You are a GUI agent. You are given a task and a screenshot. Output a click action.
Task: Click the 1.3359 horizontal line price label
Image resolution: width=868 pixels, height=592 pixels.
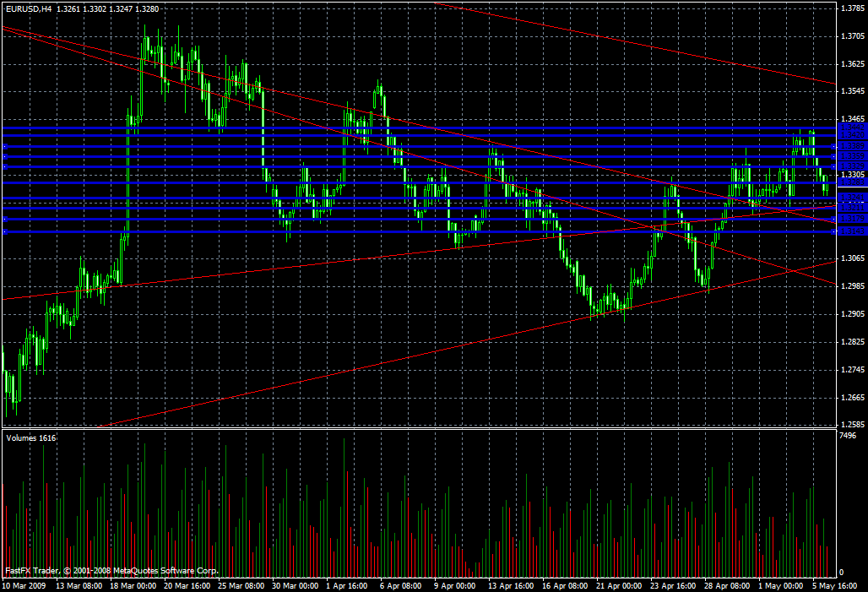852,157
